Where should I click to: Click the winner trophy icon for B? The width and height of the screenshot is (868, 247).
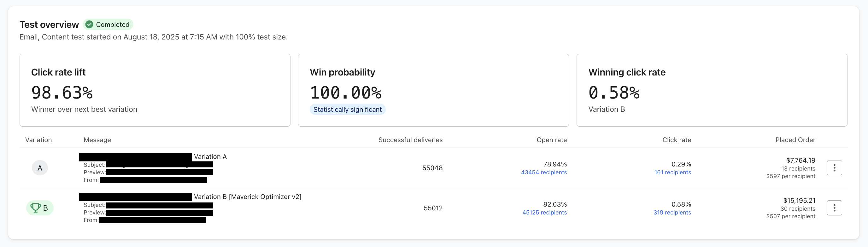35,208
